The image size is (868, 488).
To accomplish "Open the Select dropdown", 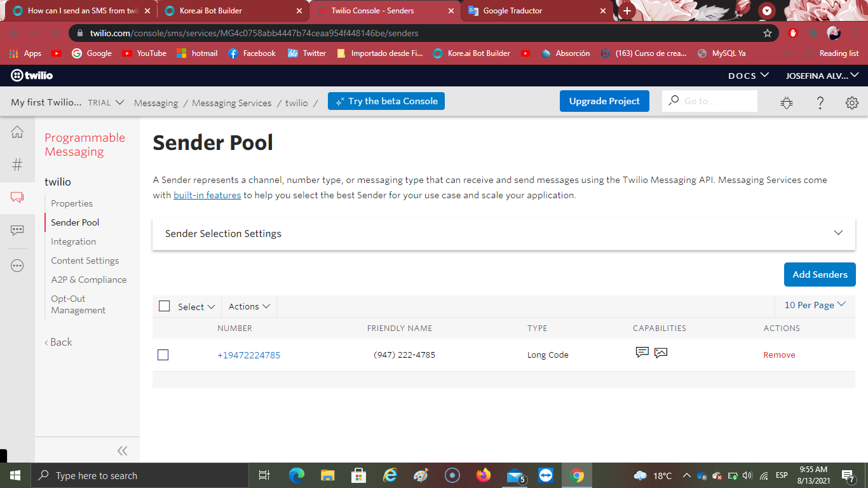I will (196, 306).
